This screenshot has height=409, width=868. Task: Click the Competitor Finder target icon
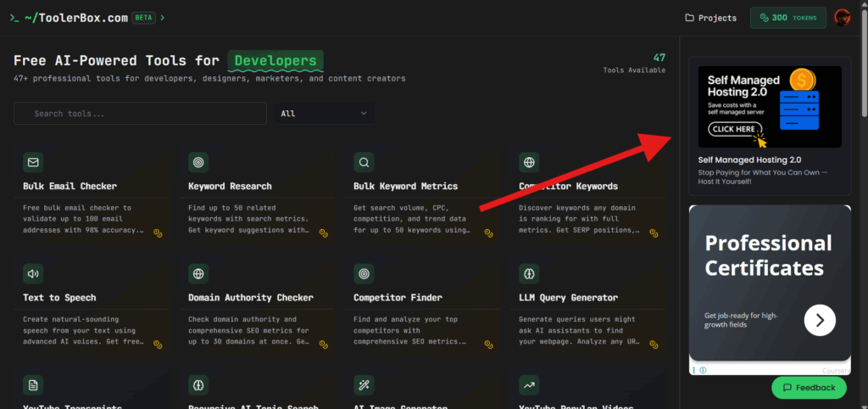(x=364, y=274)
